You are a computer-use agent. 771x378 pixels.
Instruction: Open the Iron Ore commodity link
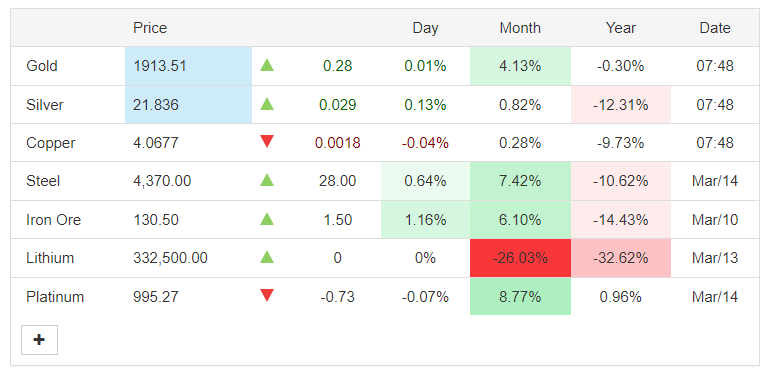pyautogui.click(x=54, y=220)
